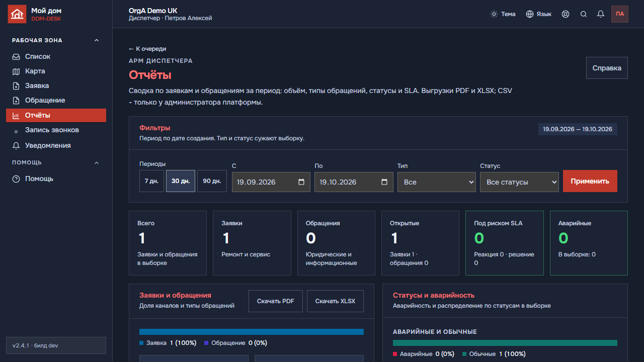Image resolution: width=644 pixels, height=362 pixels.
Task: Click the question-mark icon beside Помощь item
Action: coord(16,179)
